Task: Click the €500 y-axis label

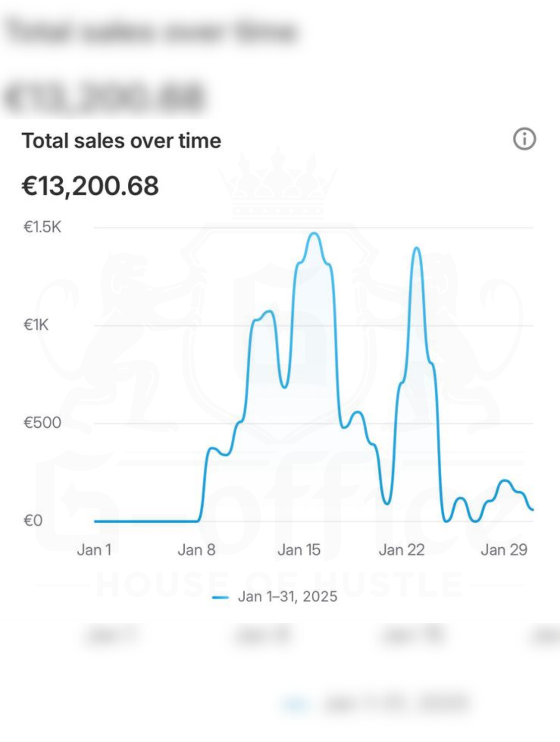Action: point(42,423)
